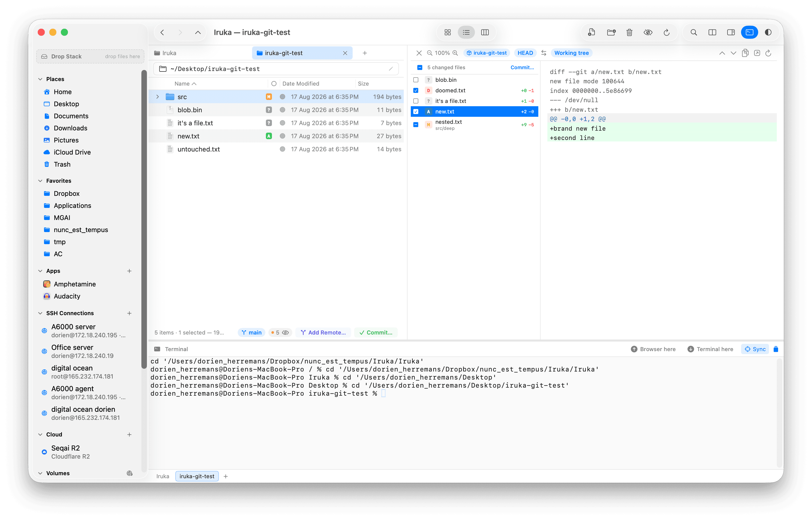Create a new folder from toolbar
The image size is (812, 520).
point(611,32)
